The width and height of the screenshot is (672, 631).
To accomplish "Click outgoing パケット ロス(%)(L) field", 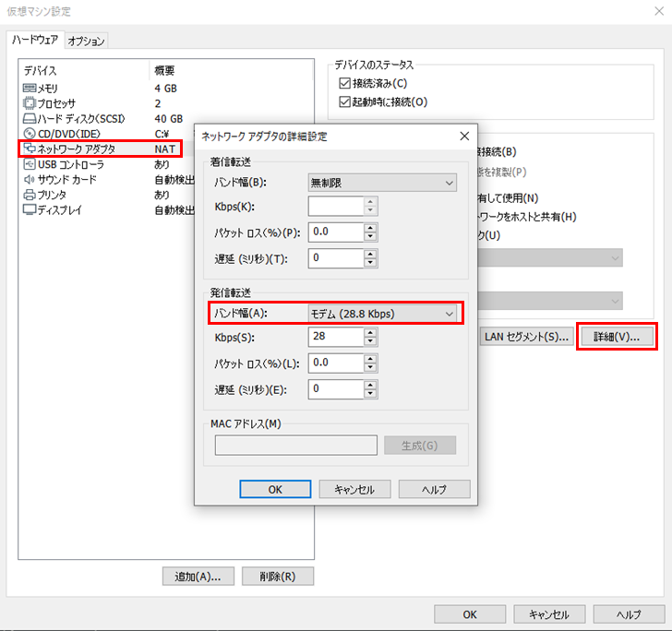I will (x=336, y=363).
